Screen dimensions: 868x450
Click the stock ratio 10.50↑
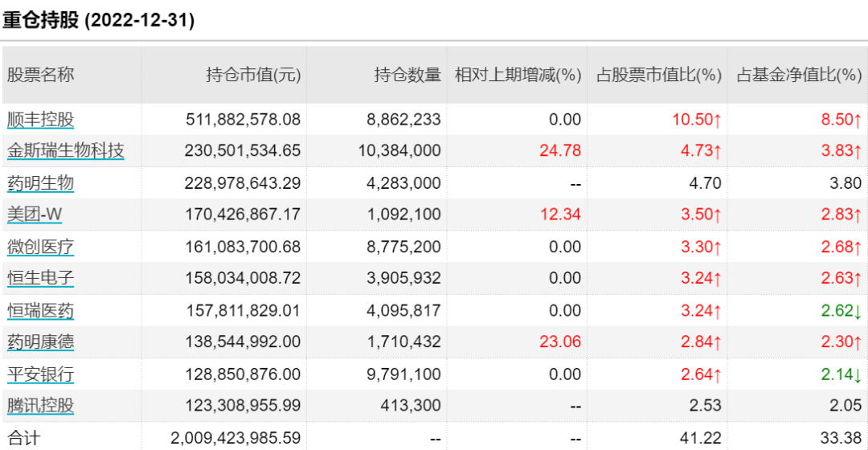click(x=697, y=119)
